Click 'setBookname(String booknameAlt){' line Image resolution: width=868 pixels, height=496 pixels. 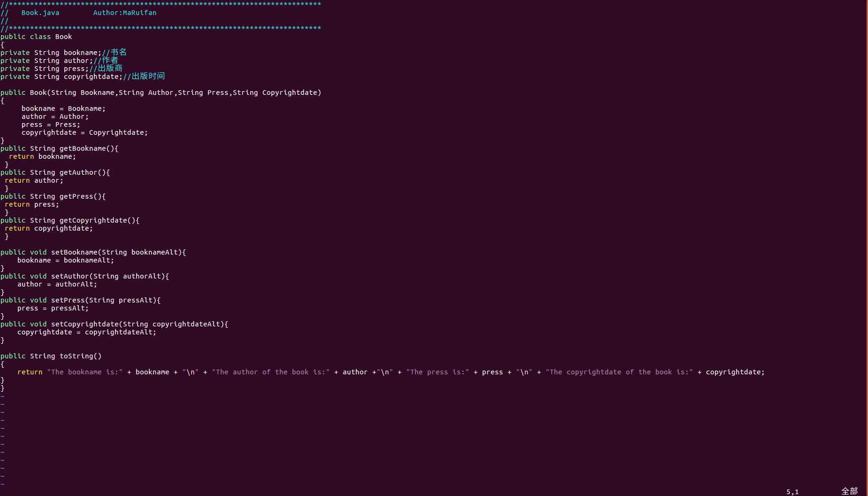(x=93, y=252)
